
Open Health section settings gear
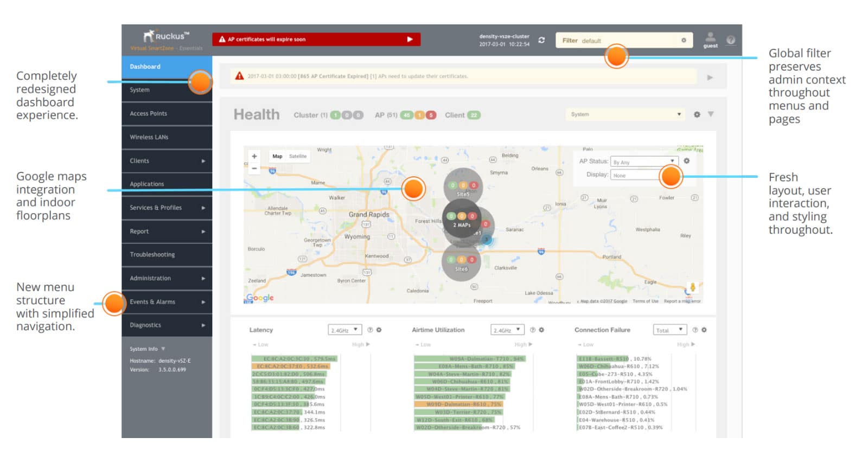point(697,114)
